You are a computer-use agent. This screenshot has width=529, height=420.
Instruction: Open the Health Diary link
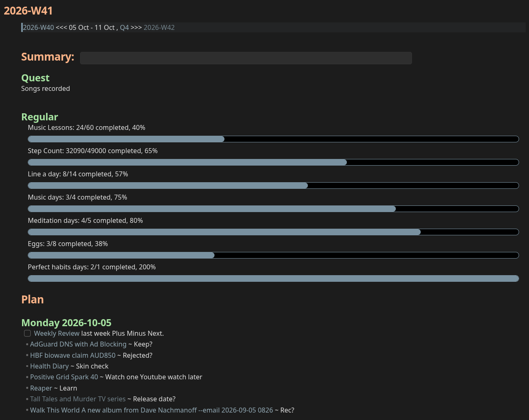49,366
